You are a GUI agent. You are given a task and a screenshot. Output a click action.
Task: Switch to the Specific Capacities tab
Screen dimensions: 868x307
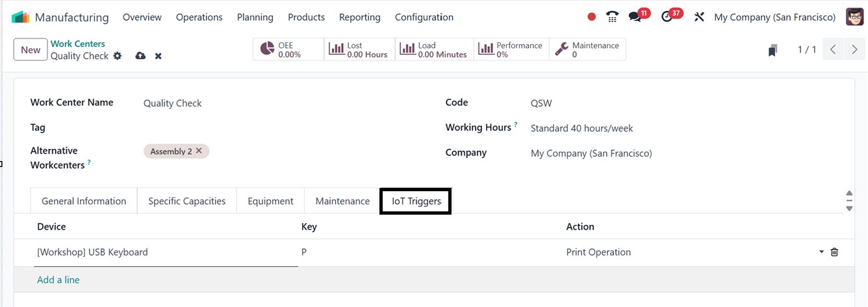click(186, 201)
